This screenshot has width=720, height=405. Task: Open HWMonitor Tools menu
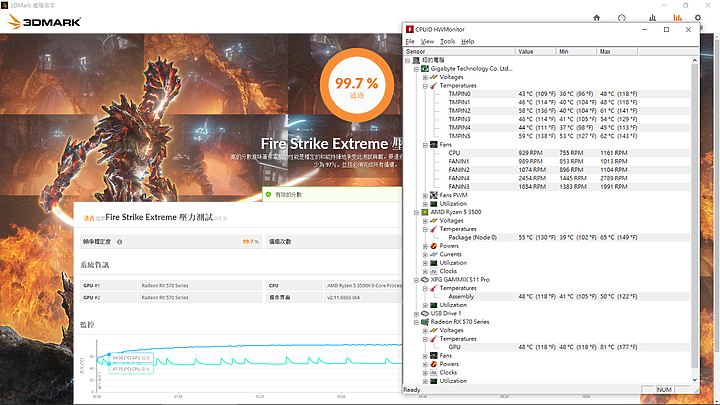(447, 41)
